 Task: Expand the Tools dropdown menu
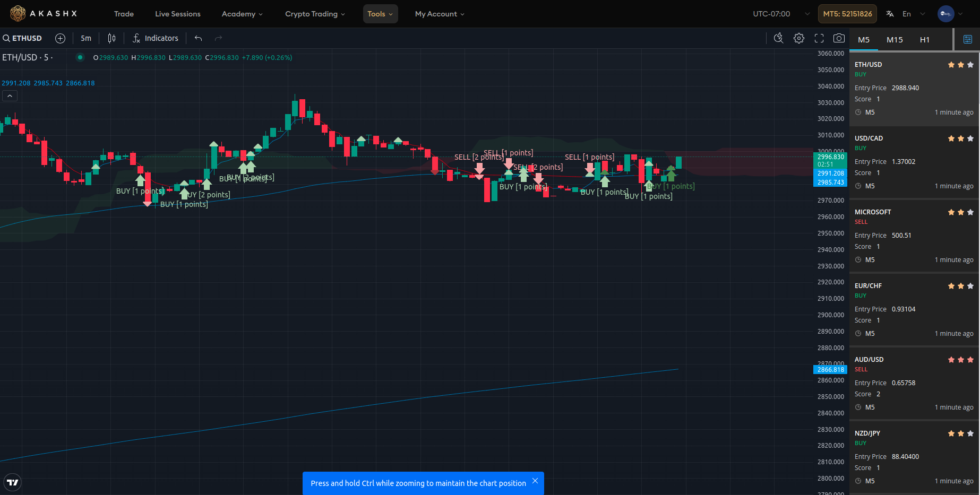coord(380,14)
